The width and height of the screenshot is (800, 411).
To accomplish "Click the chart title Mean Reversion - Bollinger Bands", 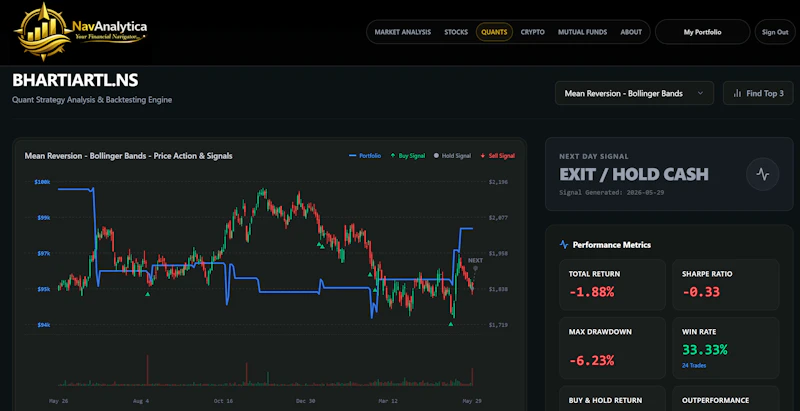I will click(x=129, y=156).
